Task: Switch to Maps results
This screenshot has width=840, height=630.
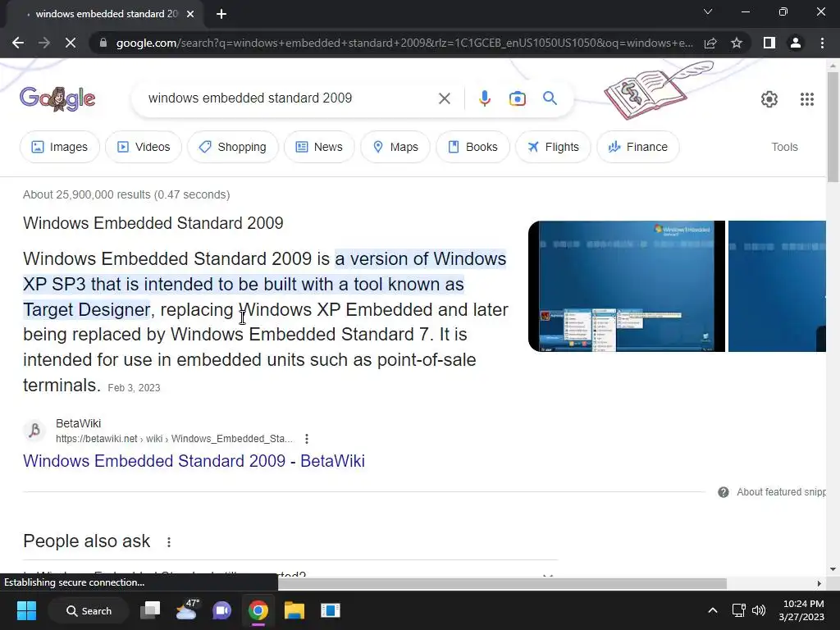Action: (x=395, y=147)
